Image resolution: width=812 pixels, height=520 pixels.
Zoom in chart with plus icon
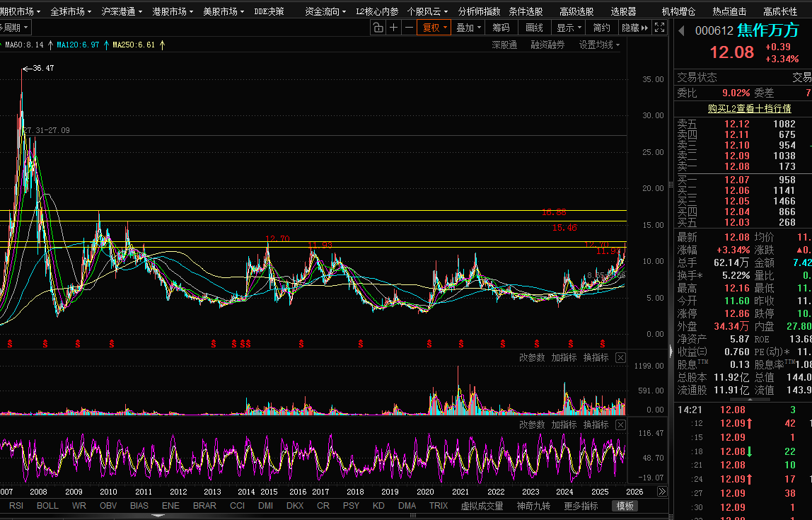(394, 28)
